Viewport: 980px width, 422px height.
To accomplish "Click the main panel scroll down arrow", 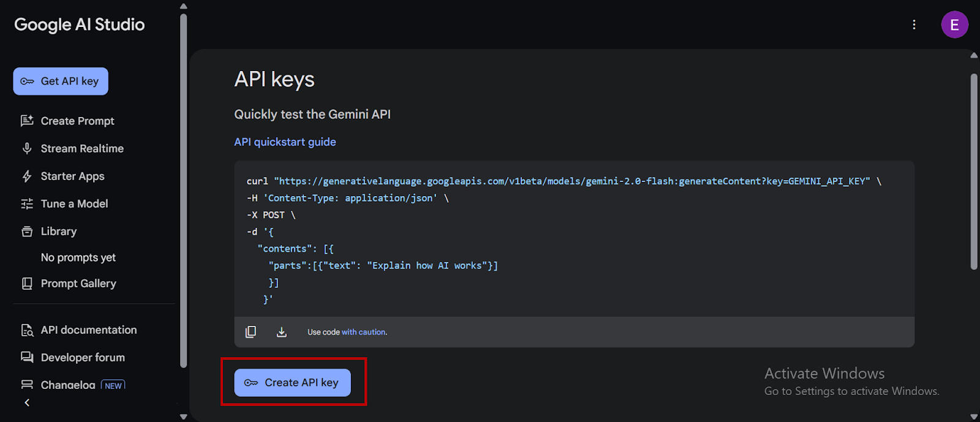I will [x=974, y=416].
